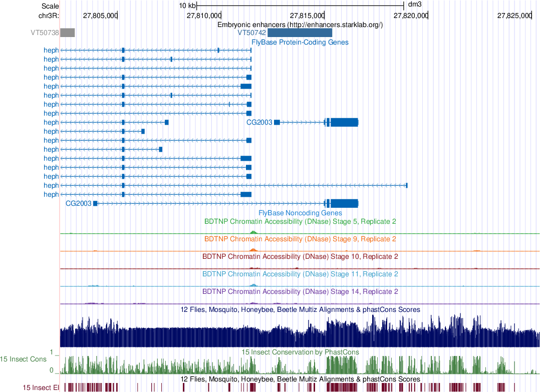
Task: Click the chr3R chromosome label
Action: [x=49, y=16]
